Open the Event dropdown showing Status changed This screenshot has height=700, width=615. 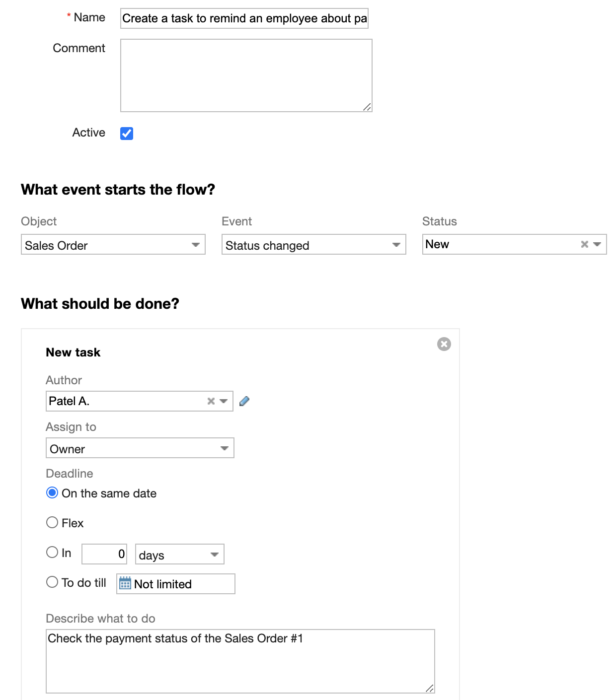pos(314,245)
